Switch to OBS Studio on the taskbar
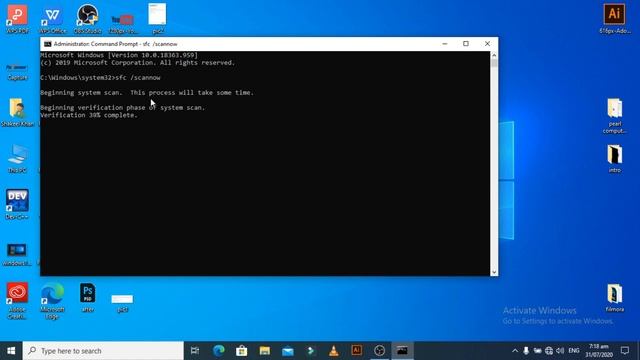This screenshot has height=360, width=640. [x=380, y=351]
